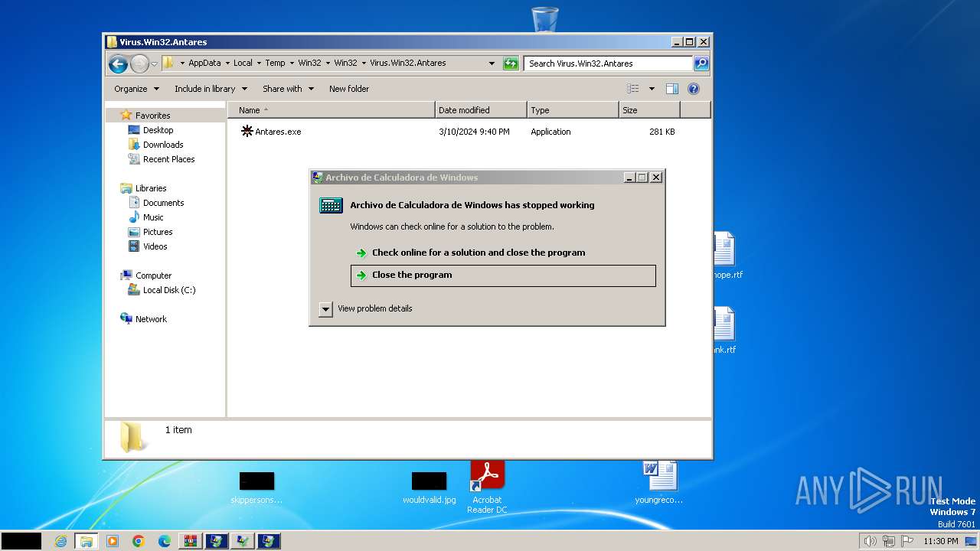This screenshot has width=980, height=551.
Task: Select AppData in the breadcrumb path
Action: click(204, 64)
